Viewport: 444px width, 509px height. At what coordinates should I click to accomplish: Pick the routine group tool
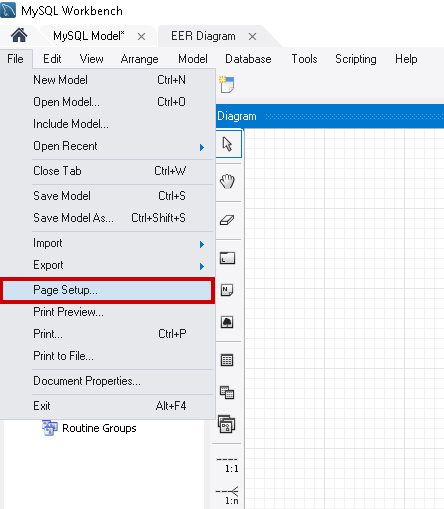227,424
